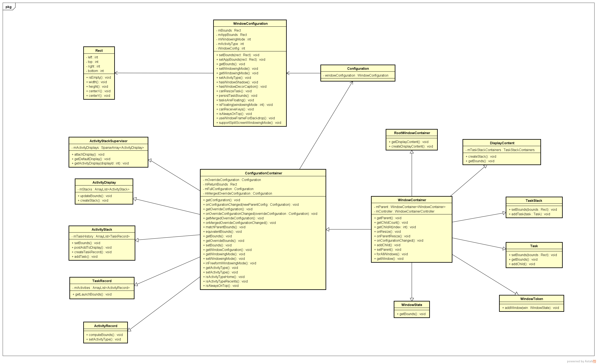The image size is (597, 364).
Task: Click the RootWindowContainer class title
Action: 412,133
